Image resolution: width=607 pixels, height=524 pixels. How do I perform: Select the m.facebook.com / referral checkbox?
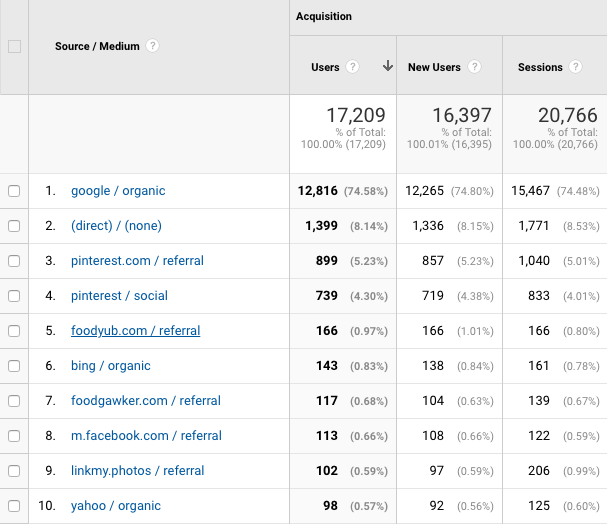point(14,436)
